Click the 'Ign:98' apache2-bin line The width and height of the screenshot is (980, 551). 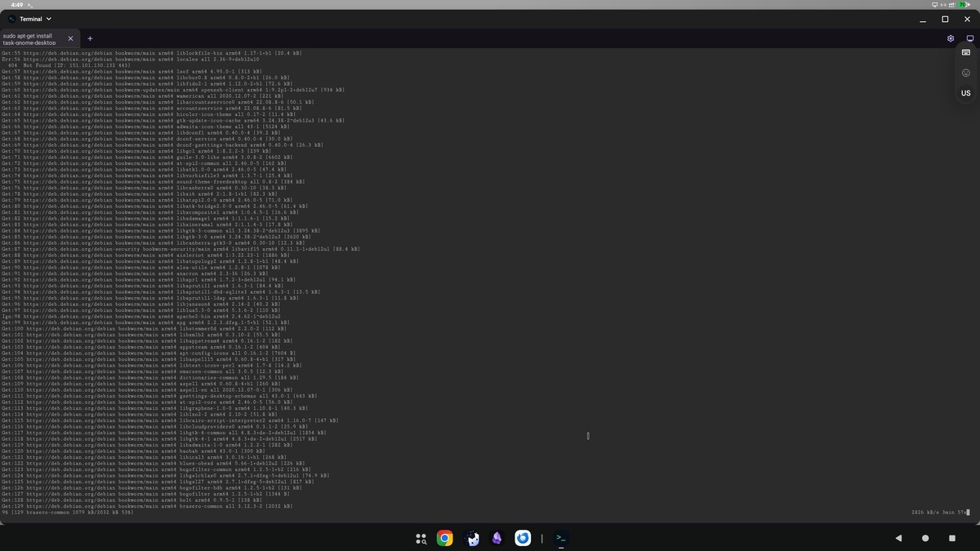141,316
